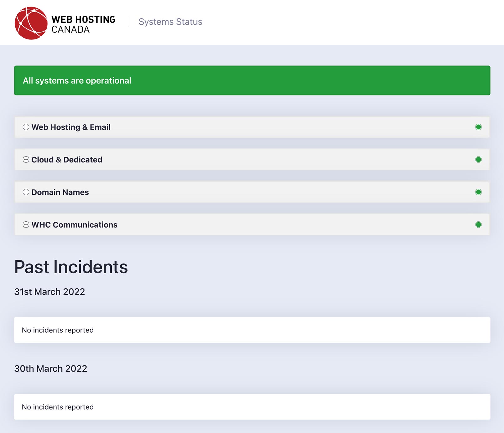504x433 pixels.
Task: Expand Web Hosting & Email plus icon
Action: [x=26, y=127]
